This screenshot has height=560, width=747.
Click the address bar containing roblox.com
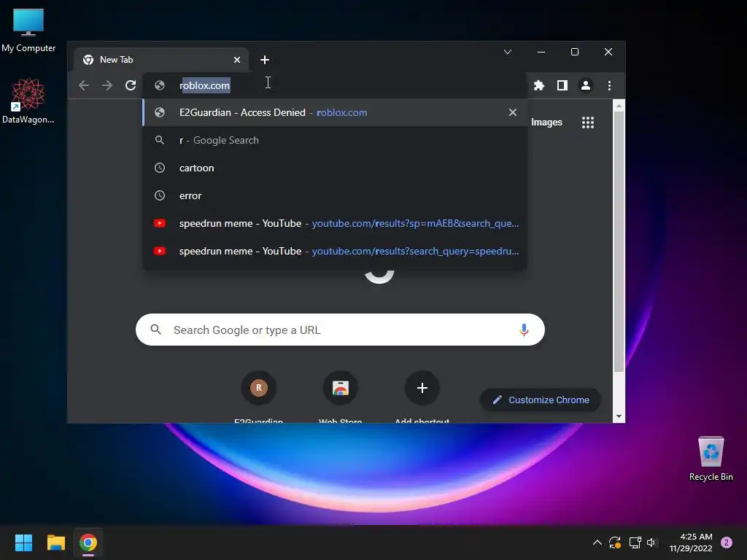pos(336,85)
